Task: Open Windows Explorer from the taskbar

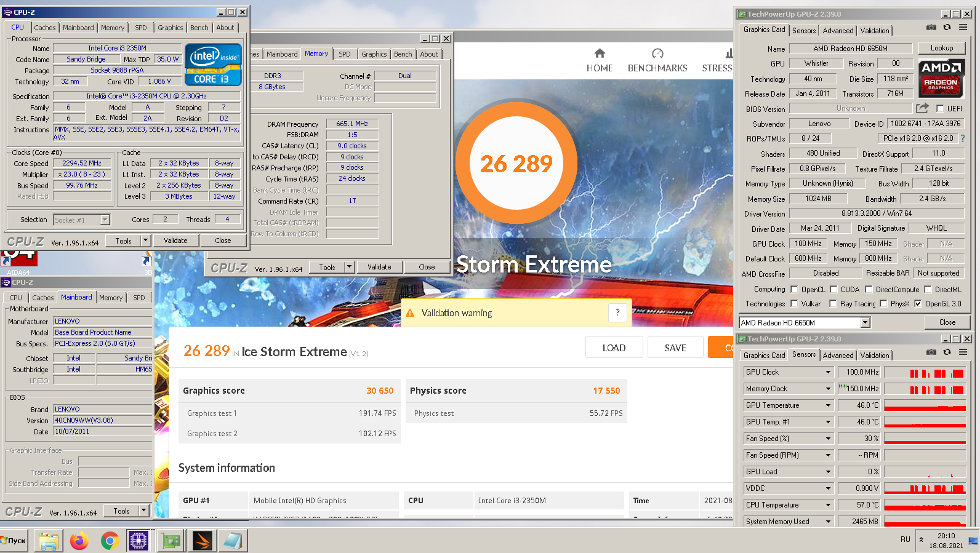Action: [x=49, y=541]
